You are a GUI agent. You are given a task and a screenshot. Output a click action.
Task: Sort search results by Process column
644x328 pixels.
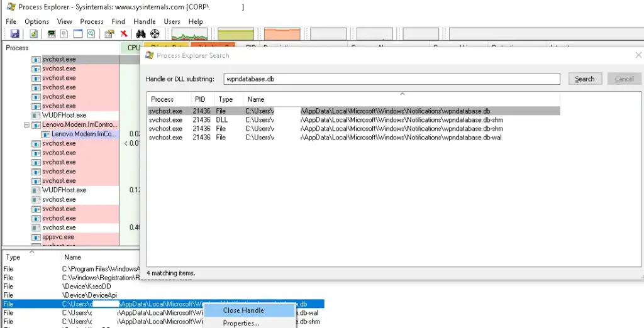[x=169, y=99]
